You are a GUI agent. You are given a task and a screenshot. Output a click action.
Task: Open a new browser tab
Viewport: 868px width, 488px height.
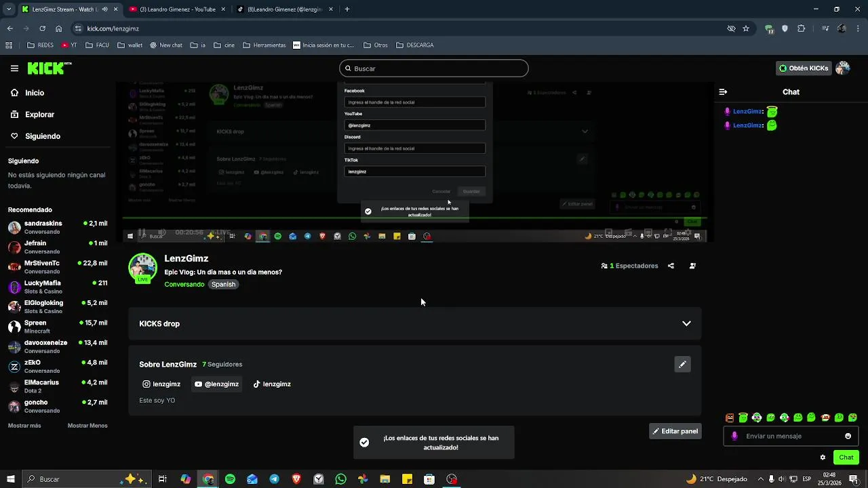tap(347, 9)
